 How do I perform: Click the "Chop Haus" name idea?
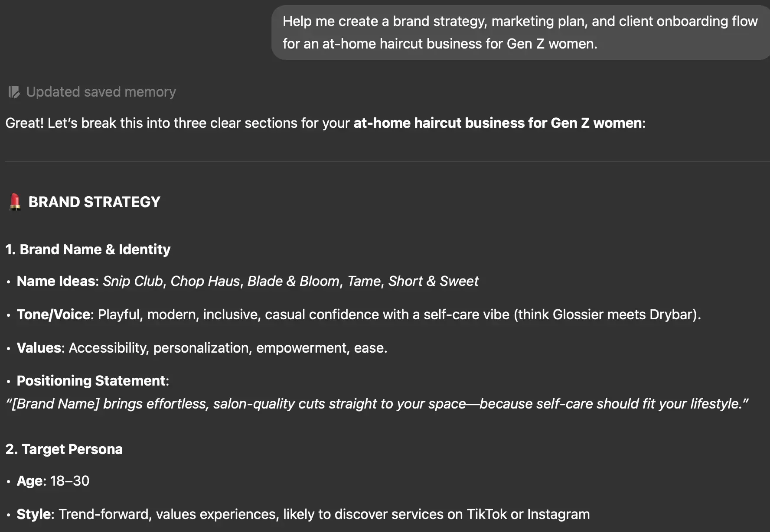[205, 281]
